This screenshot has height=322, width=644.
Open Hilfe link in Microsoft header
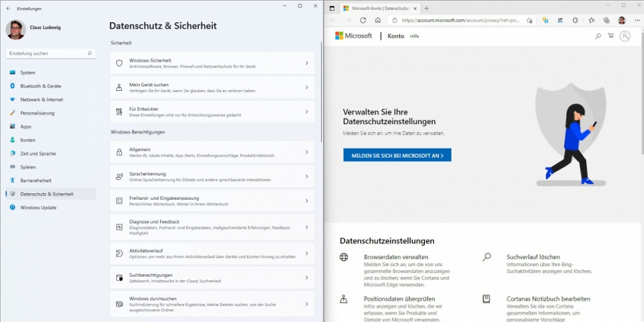click(414, 36)
